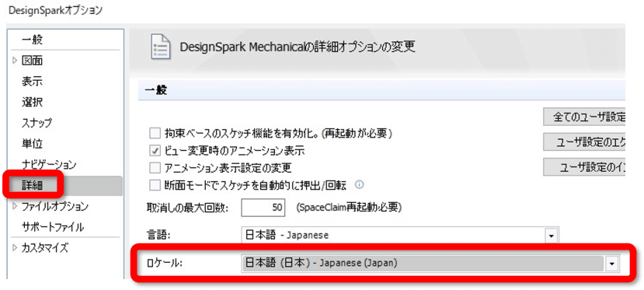Open the 単位 options category

[32, 144]
